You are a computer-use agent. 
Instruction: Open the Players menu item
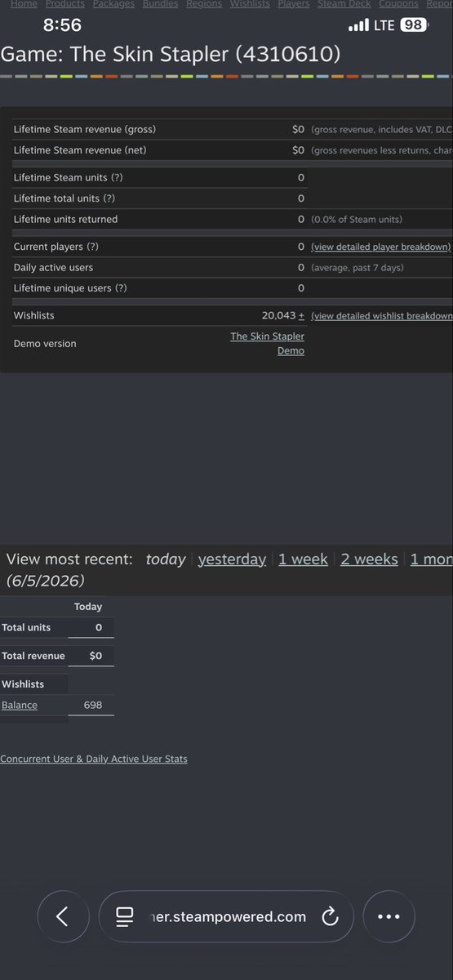click(x=294, y=4)
